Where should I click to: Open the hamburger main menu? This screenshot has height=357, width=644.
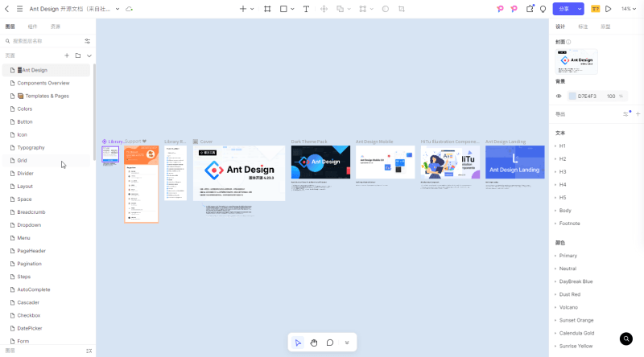[x=19, y=9]
